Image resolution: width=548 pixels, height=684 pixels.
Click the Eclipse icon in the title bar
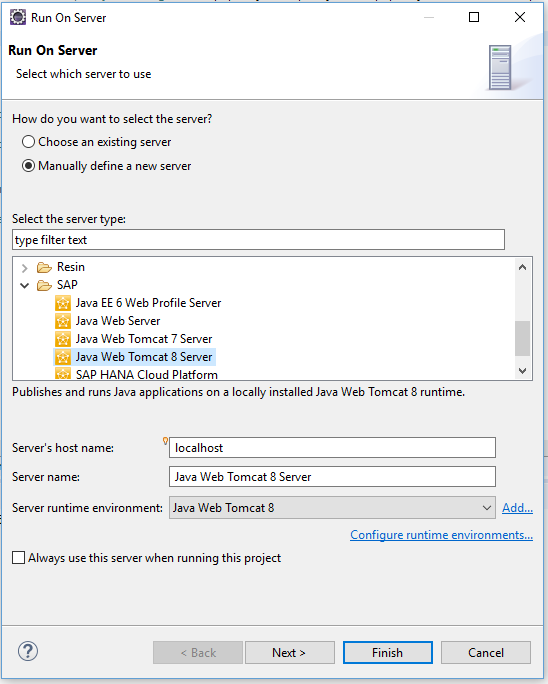tap(18, 17)
